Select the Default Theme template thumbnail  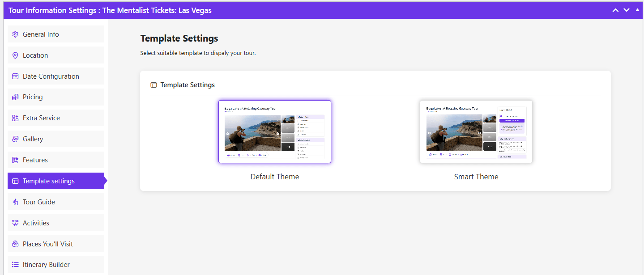coord(275,131)
